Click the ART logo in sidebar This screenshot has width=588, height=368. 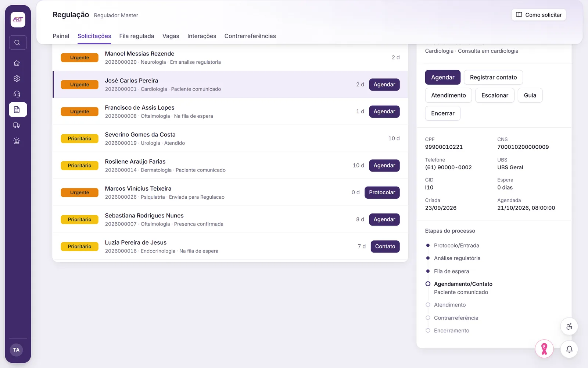(18, 20)
